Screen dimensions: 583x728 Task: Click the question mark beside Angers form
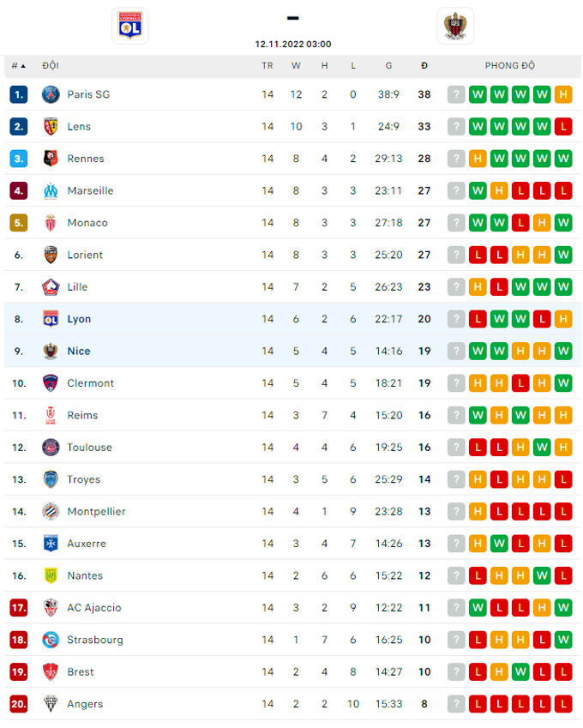(x=455, y=704)
